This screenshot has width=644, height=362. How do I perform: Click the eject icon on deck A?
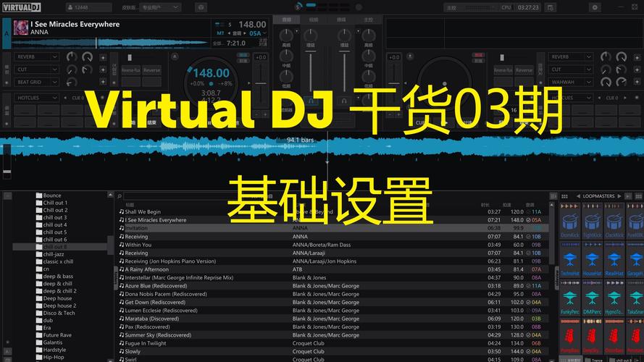pos(175,56)
